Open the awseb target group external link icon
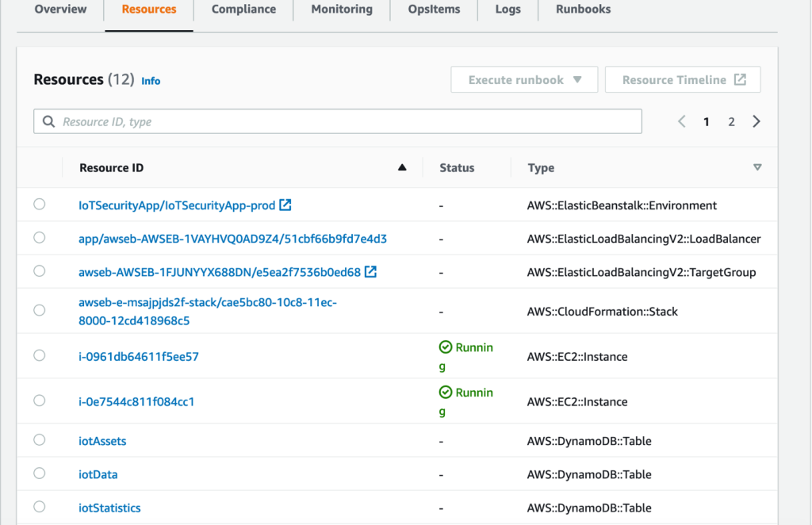 pyautogui.click(x=370, y=270)
